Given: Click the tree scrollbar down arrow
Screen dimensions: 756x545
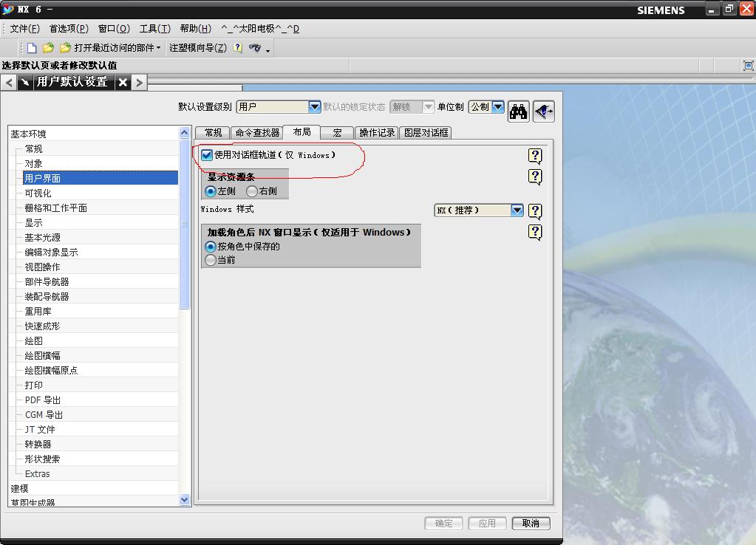Looking at the screenshot, I should (185, 500).
